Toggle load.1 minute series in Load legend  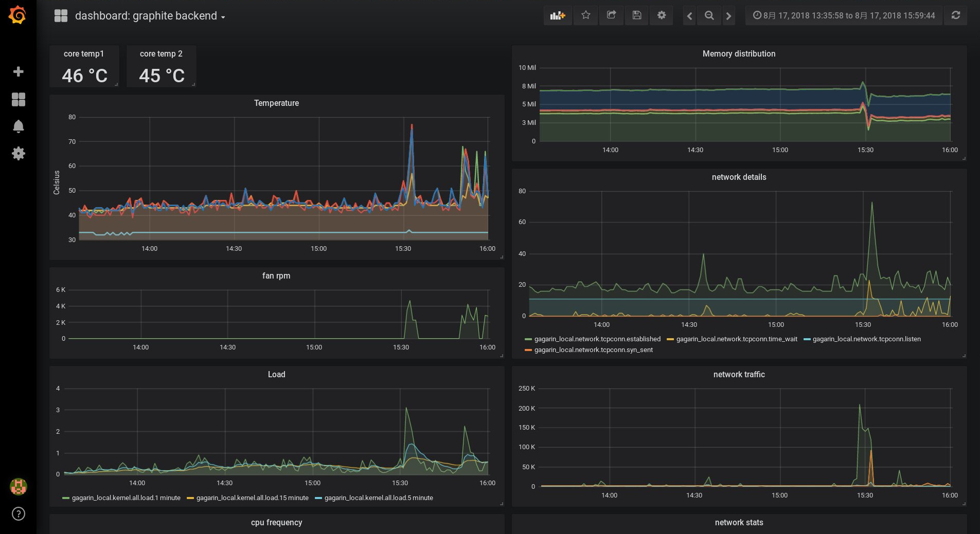point(126,498)
